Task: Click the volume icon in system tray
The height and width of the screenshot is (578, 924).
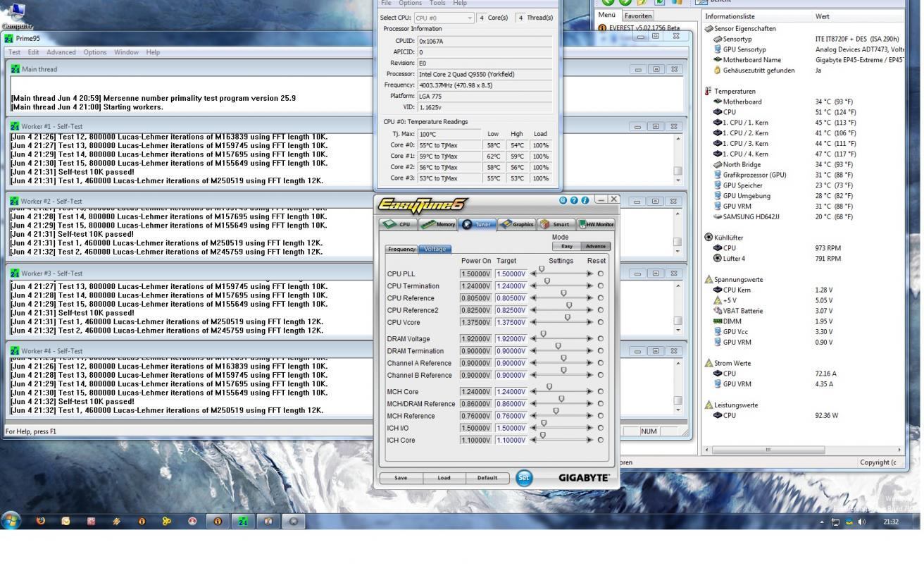Action: (862, 522)
